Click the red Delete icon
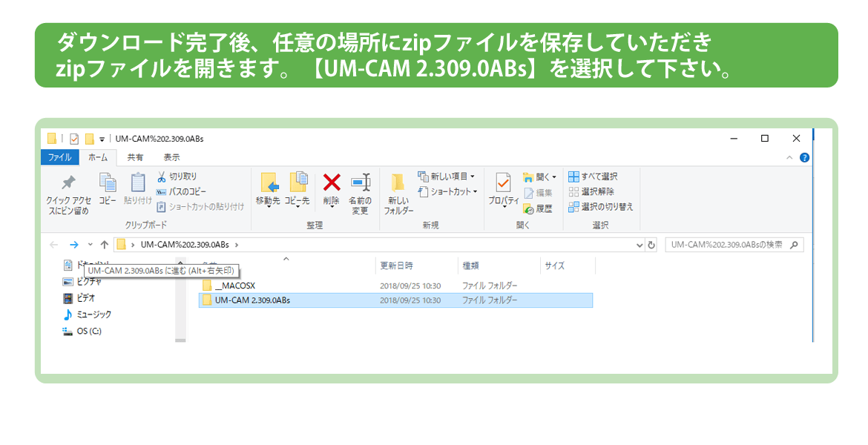This screenshot has height=445, width=868. tap(332, 183)
